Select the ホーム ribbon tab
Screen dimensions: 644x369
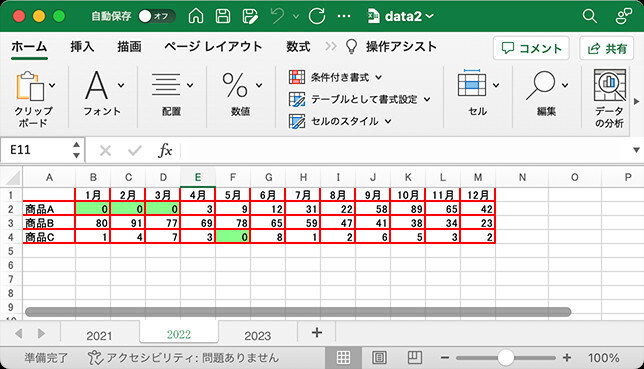coord(29,47)
